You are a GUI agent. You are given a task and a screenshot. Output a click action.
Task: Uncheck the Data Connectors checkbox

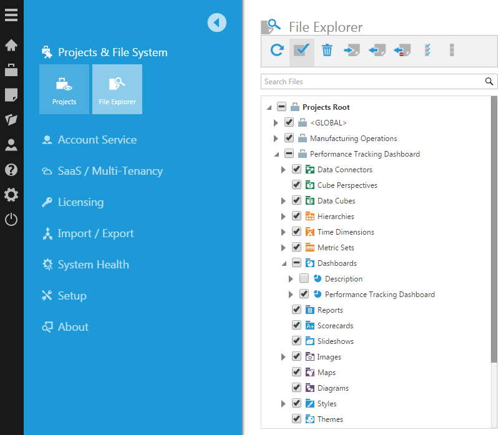(296, 169)
